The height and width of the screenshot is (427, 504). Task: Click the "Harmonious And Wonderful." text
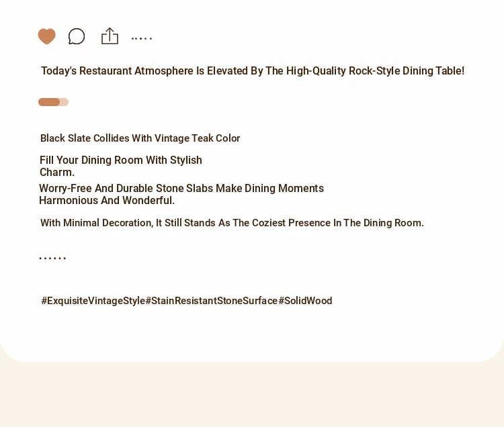tap(107, 200)
